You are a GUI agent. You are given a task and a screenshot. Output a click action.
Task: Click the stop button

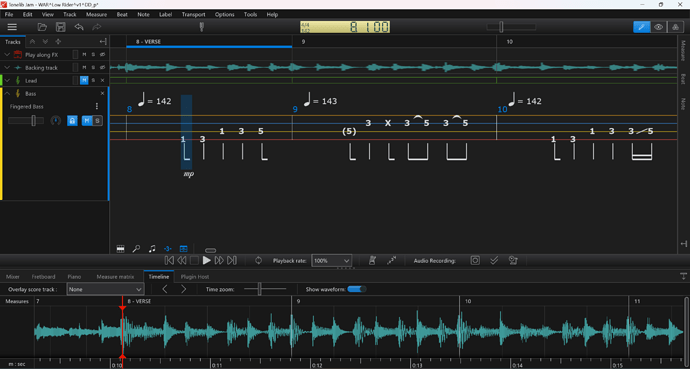194,260
